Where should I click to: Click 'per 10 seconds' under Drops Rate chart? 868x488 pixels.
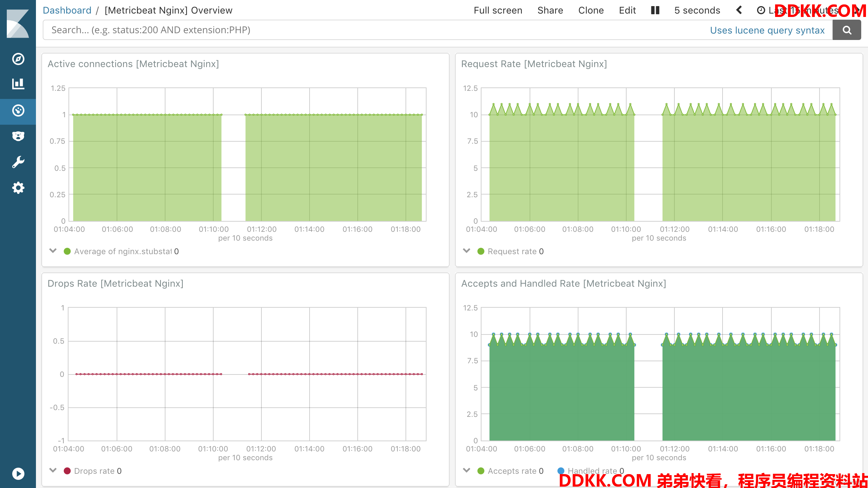coord(245,458)
